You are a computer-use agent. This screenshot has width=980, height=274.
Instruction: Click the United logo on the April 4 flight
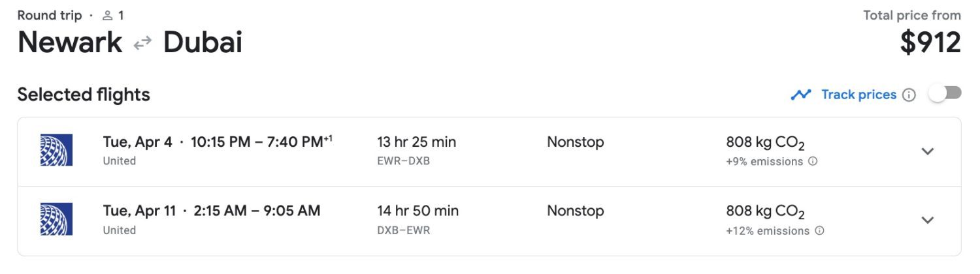56,150
